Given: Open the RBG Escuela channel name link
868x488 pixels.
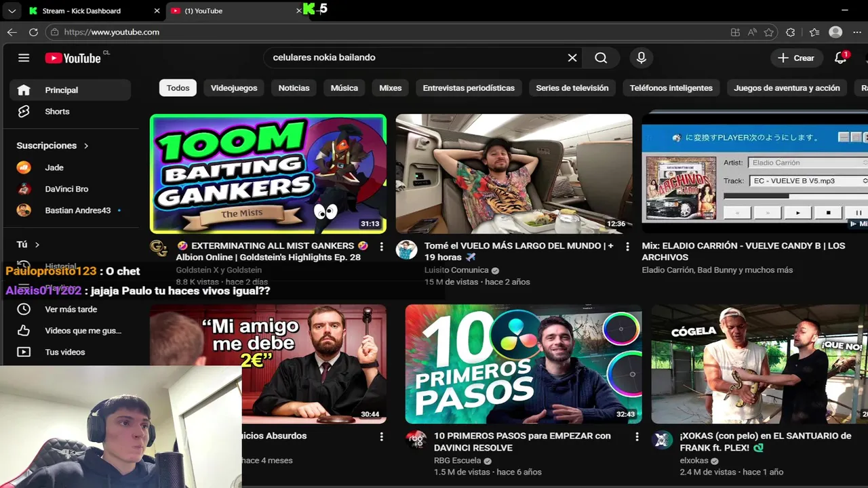Looking at the screenshot, I should [458, 460].
